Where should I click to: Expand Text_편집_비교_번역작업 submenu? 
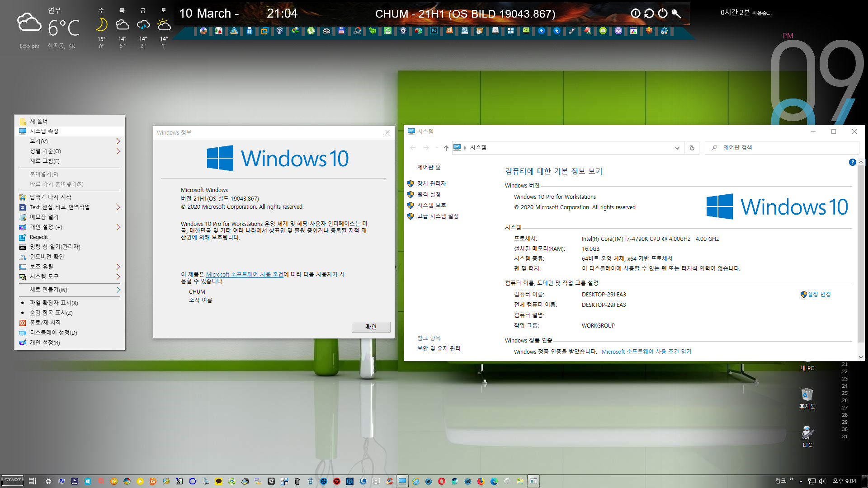[70, 207]
